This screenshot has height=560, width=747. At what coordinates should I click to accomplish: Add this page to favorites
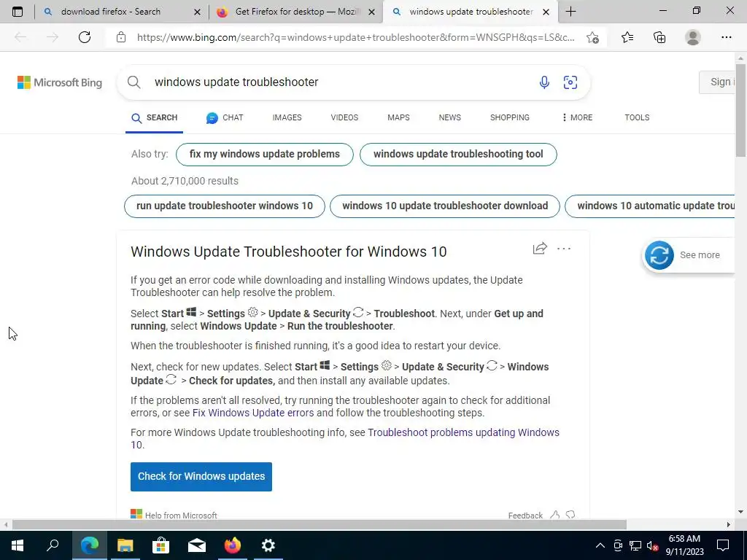(592, 37)
